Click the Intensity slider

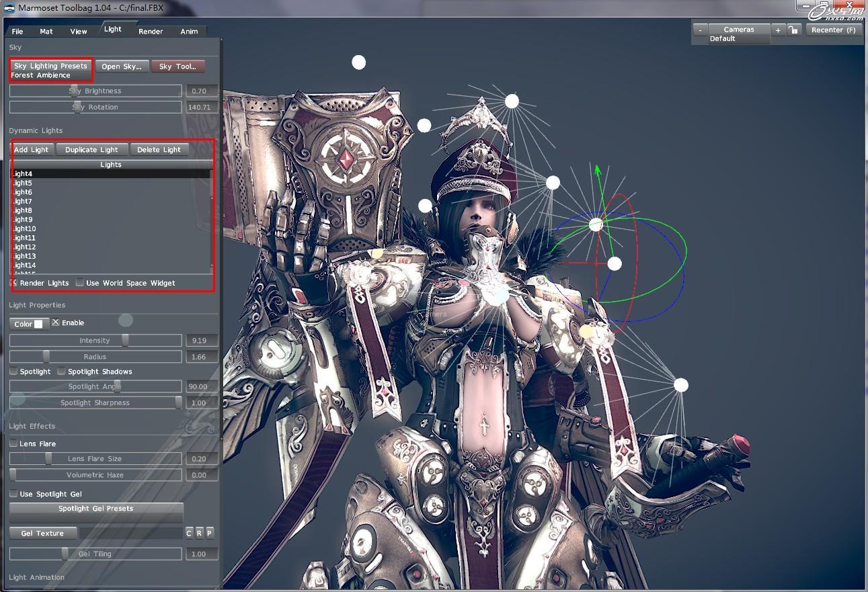click(95, 341)
